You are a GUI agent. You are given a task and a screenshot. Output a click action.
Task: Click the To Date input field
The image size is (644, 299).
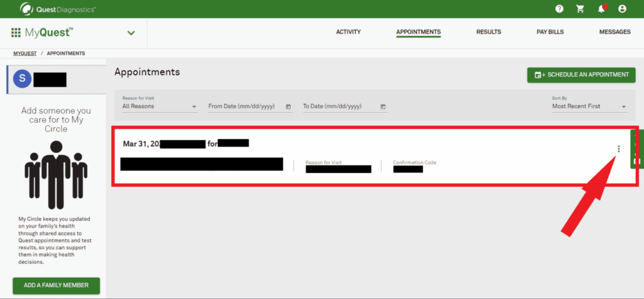click(345, 106)
